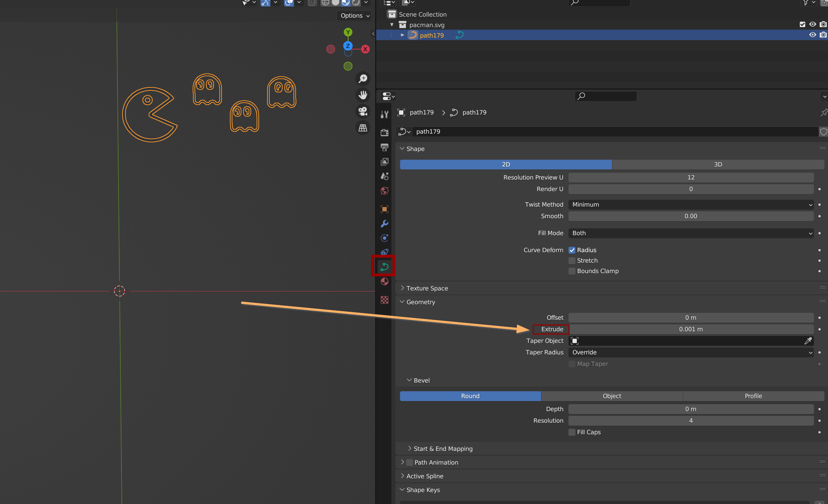Hide path179 with the eye icon
This screenshot has height=504, width=828.
coord(812,35)
